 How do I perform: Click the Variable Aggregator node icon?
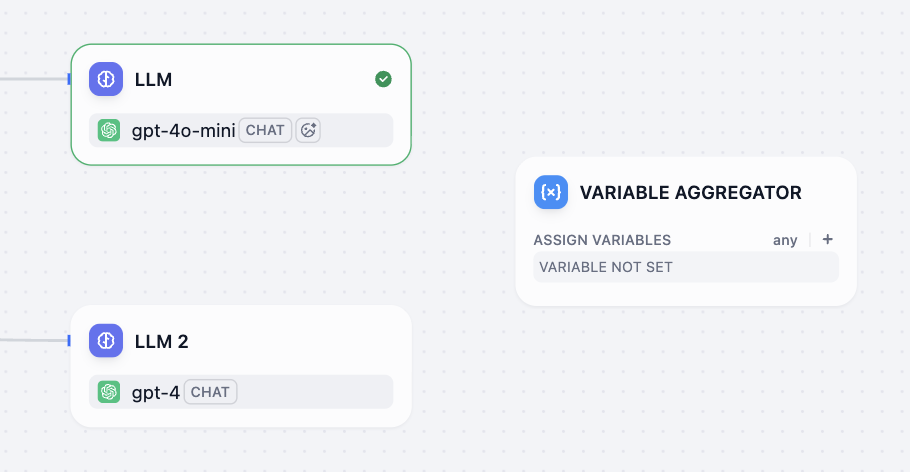pos(551,192)
